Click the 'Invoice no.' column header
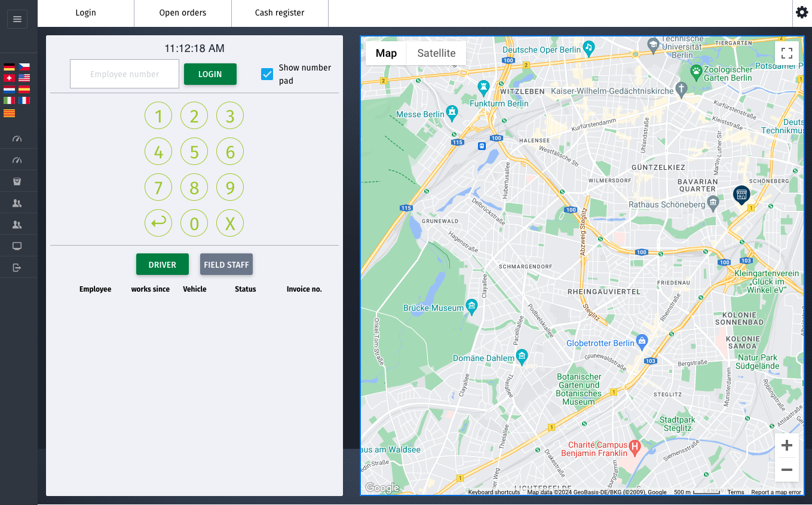 coord(304,289)
